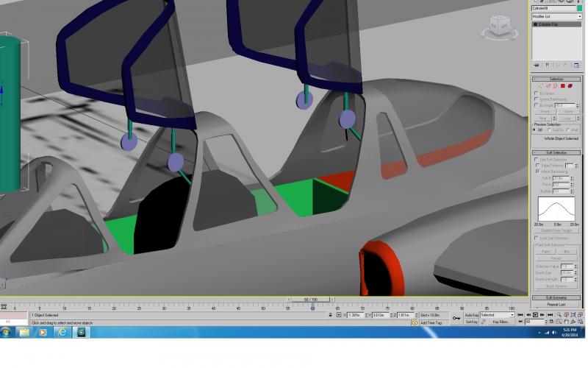This screenshot has width=588, height=368.
Task: Open Internet Explorer from the taskbar
Action: click(x=62, y=332)
